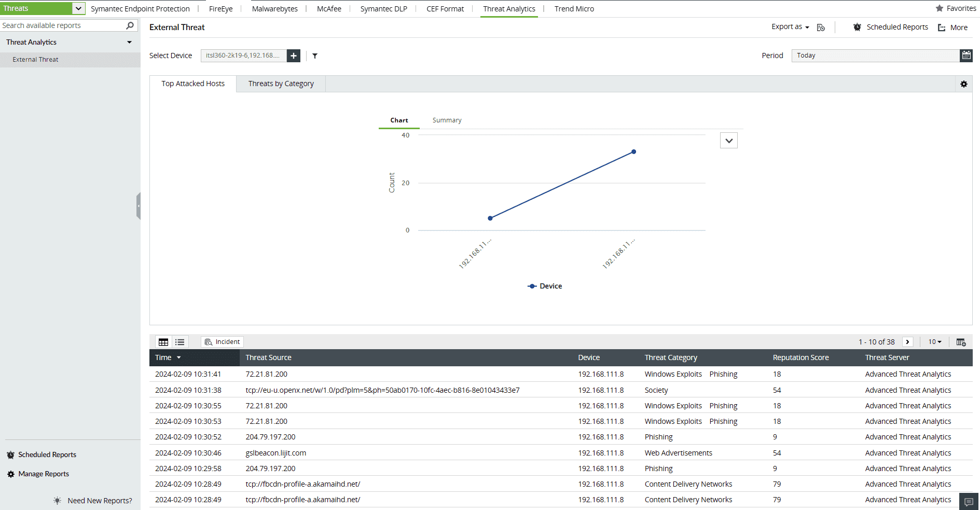Open the Trend Micro menu item
This screenshot has height=510, width=980.
(x=574, y=8)
